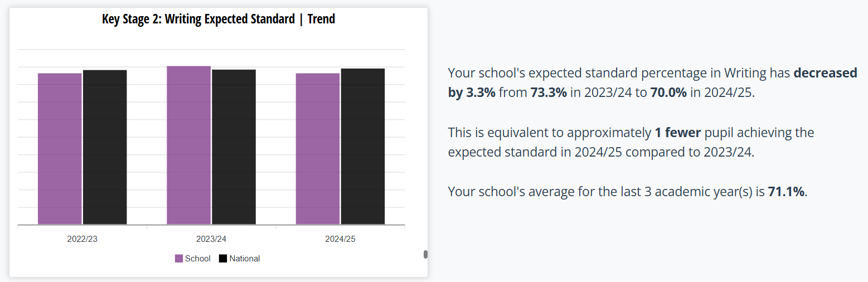868x282 pixels.
Task: Click the 2023/24 School bar
Action: (x=189, y=145)
